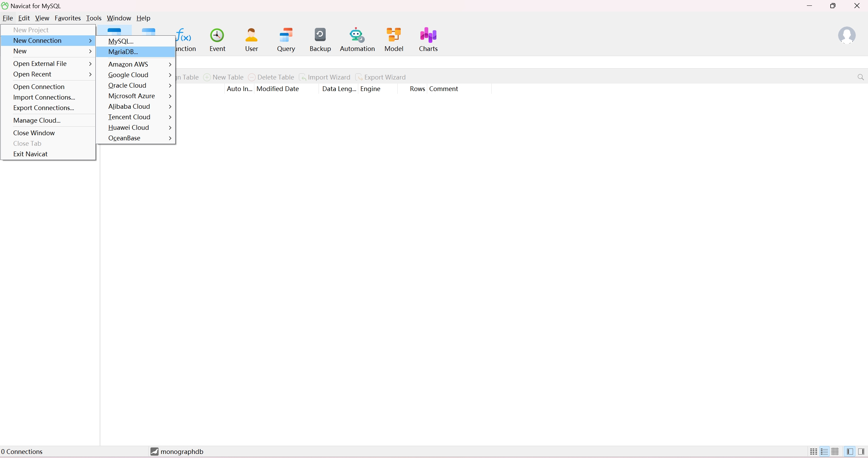This screenshot has height=458, width=868.
Task: Expand Open External File submenu
Action: pyautogui.click(x=48, y=64)
